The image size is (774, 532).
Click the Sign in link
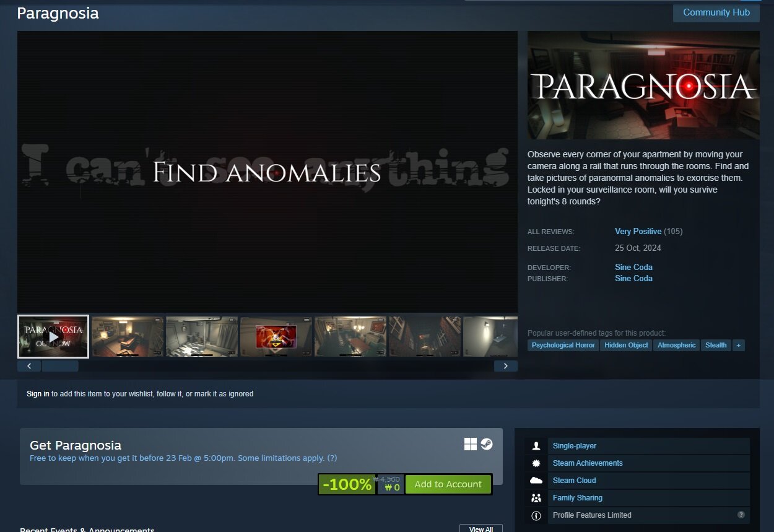38,394
